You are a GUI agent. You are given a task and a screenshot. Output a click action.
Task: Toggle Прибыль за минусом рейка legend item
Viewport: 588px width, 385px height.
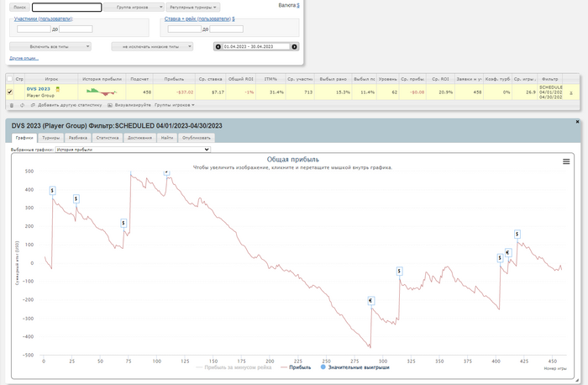234,367
